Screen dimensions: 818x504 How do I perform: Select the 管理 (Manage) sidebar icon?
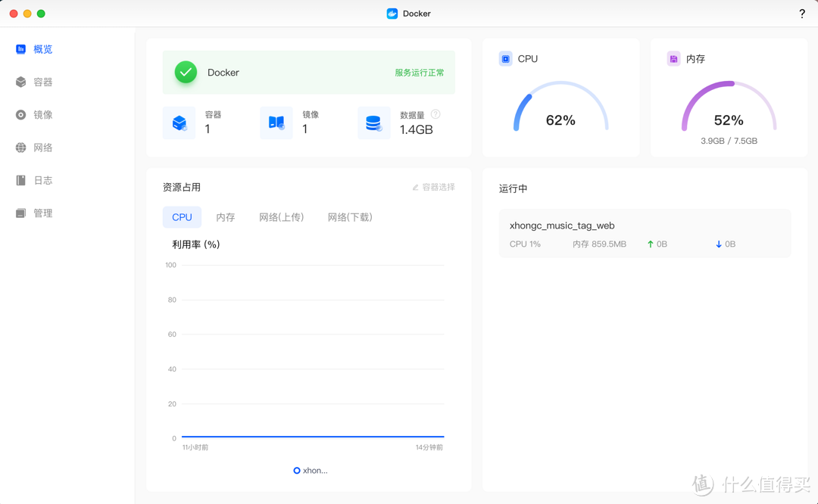click(20, 213)
